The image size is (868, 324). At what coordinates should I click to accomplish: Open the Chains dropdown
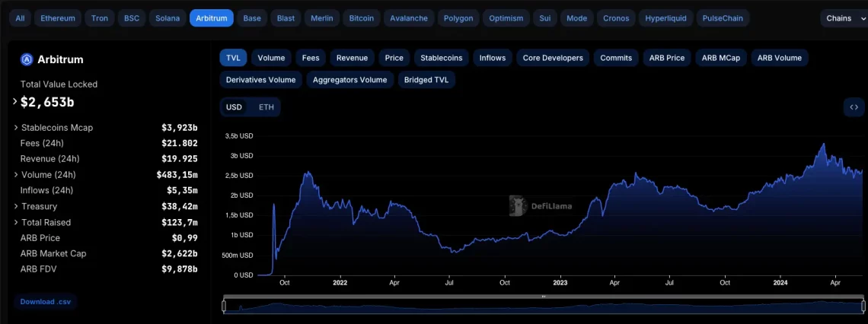click(844, 18)
